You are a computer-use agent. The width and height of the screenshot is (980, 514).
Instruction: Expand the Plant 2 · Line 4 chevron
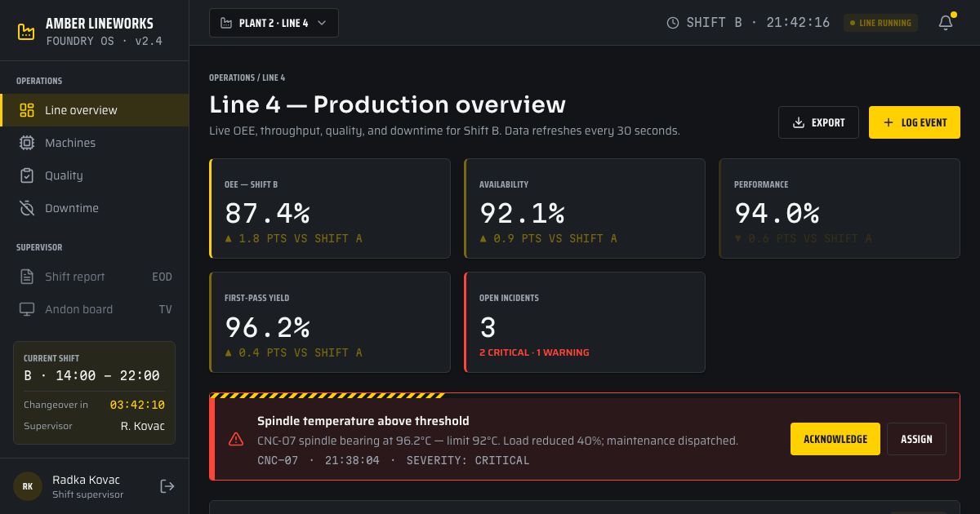click(322, 23)
